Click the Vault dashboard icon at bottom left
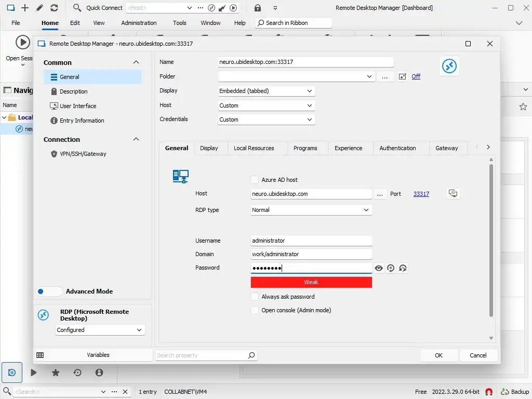The width and height of the screenshot is (532, 399). click(x=12, y=373)
